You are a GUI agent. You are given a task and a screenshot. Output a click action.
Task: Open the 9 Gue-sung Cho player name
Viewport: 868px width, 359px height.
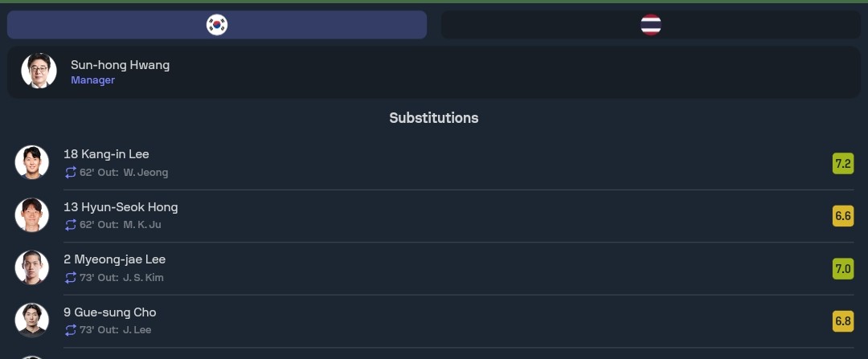[x=109, y=312]
